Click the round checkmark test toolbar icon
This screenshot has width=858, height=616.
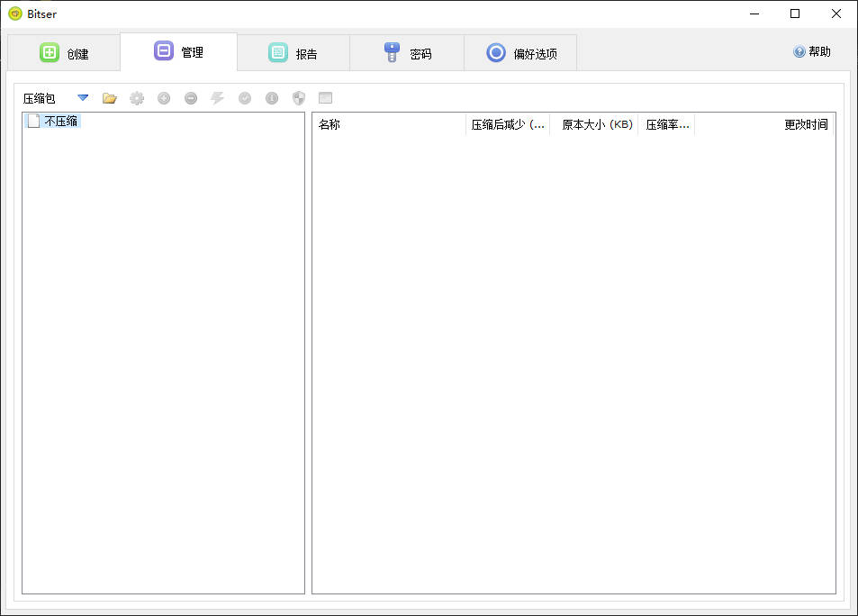click(245, 98)
